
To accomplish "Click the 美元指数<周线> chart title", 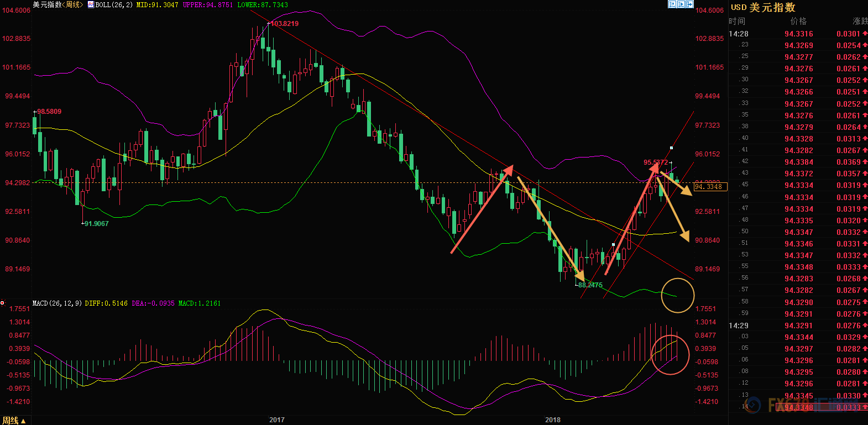I will (x=58, y=4).
